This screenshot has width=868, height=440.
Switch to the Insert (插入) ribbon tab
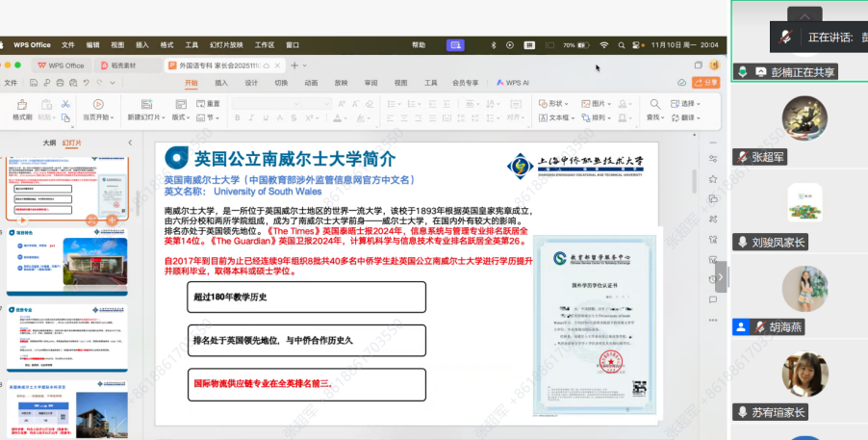pyautogui.click(x=220, y=84)
